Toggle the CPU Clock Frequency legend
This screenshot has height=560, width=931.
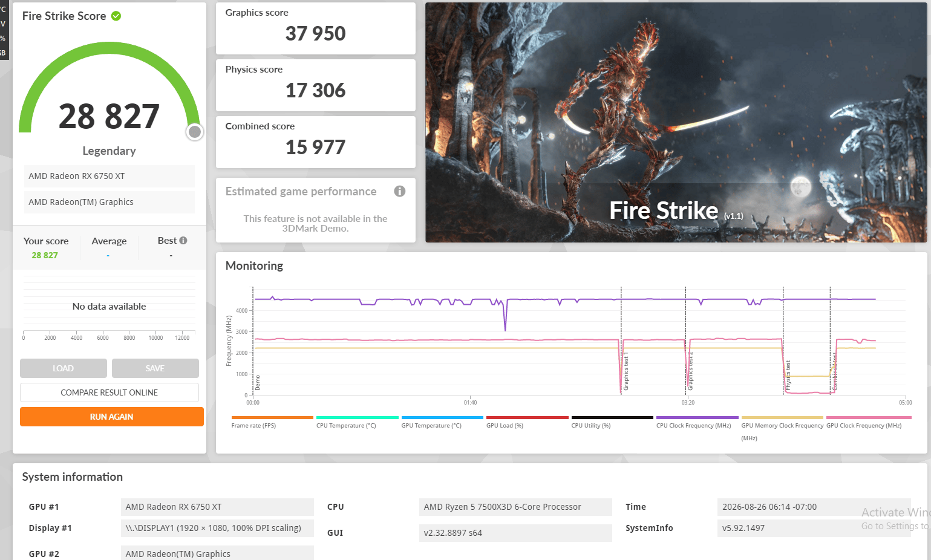[x=697, y=422]
